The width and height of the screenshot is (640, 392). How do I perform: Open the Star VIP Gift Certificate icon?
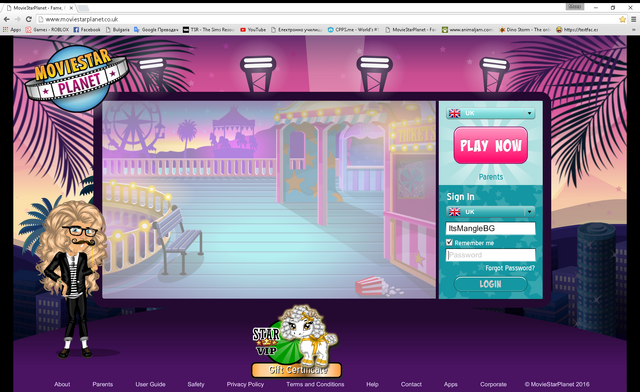pos(296,342)
